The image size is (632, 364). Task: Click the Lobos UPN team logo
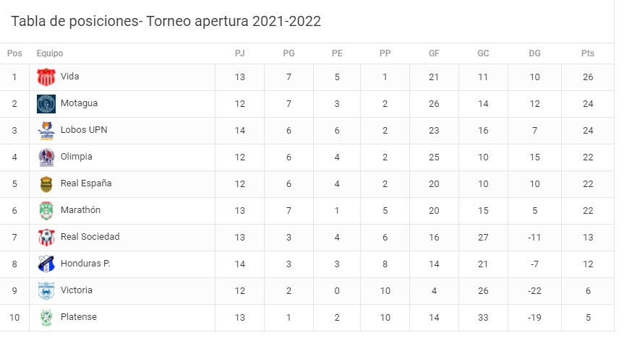(x=46, y=131)
